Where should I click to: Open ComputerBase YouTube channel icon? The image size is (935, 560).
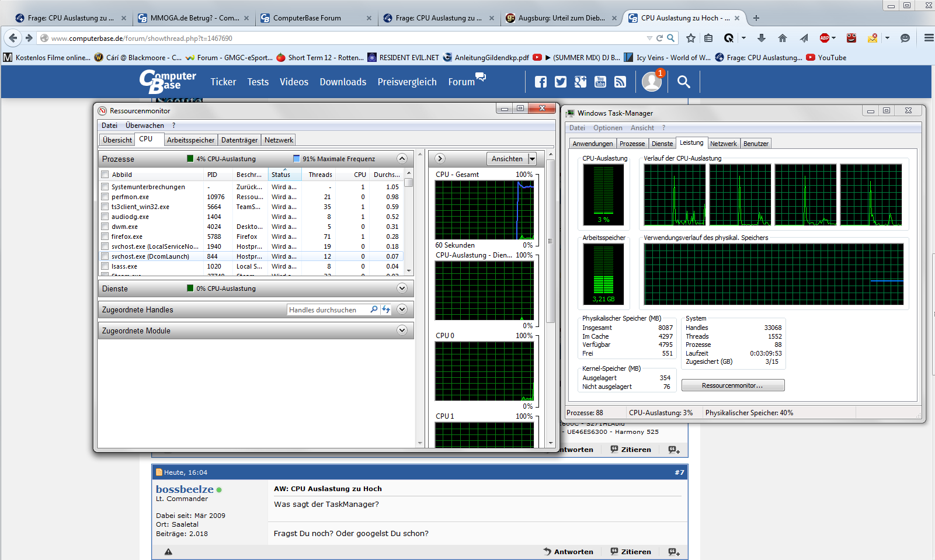tap(600, 82)
